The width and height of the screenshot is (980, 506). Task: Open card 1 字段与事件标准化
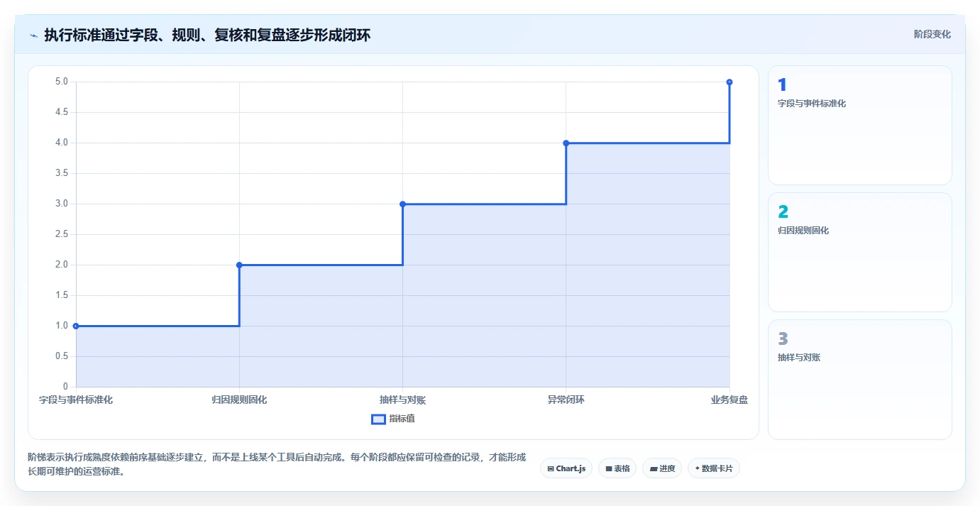click(x=859, y=125)
